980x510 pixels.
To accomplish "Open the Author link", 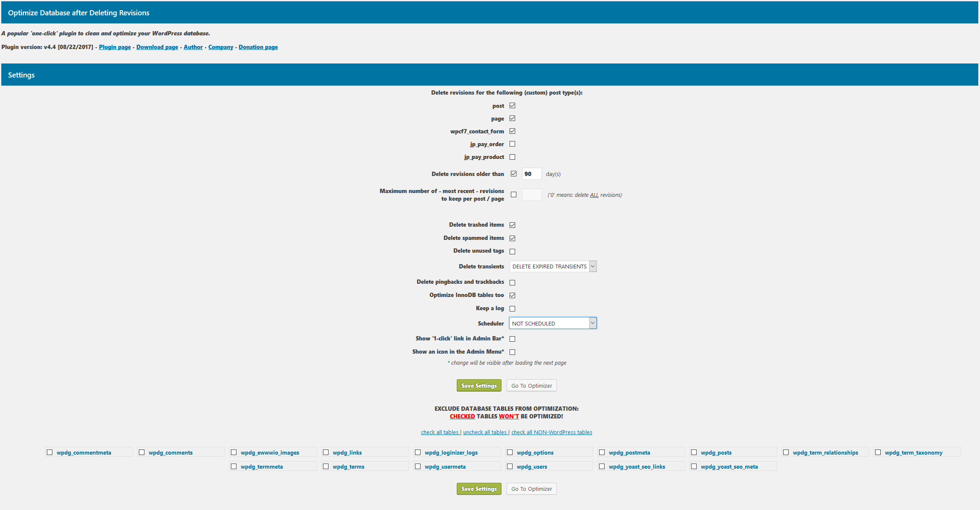I will 193,47.
